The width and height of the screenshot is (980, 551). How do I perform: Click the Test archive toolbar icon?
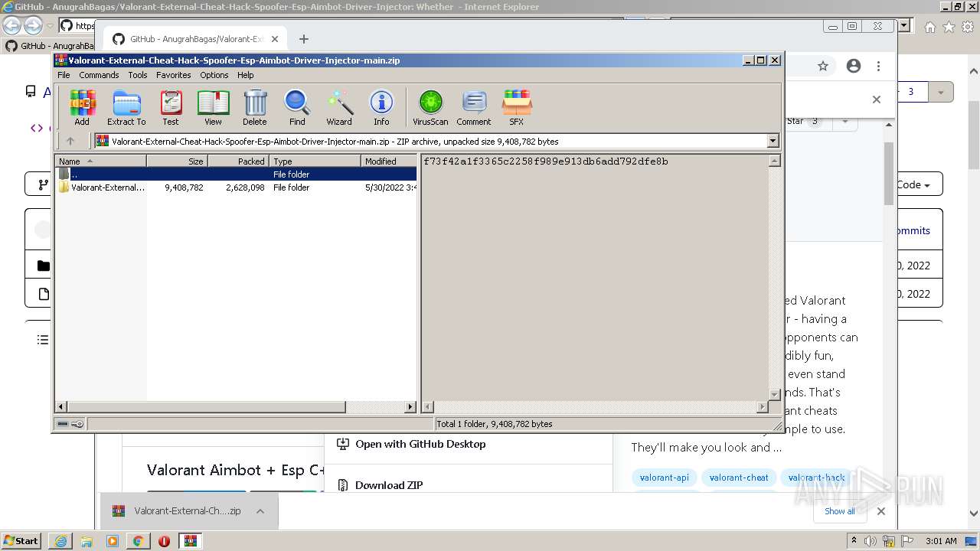click(171, 107)
